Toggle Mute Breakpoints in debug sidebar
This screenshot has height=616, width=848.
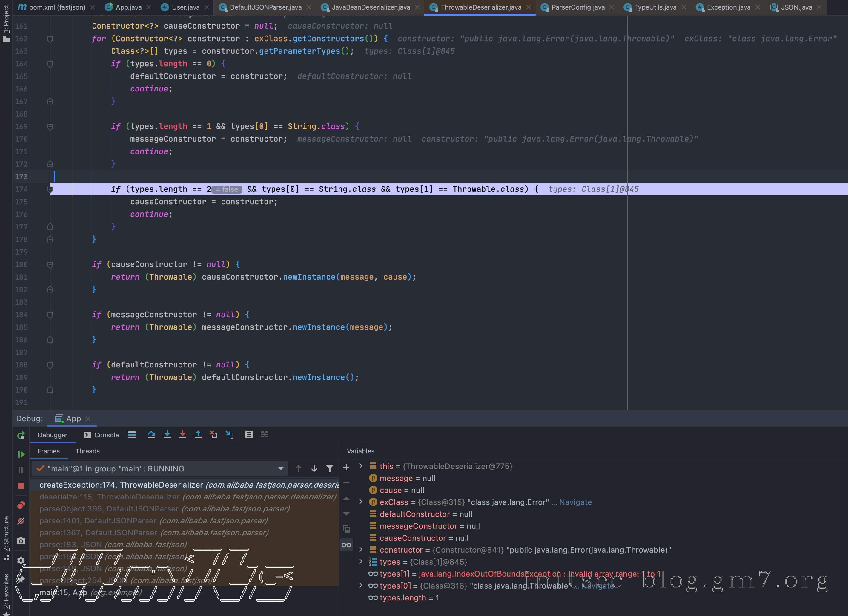coord(21,521)
